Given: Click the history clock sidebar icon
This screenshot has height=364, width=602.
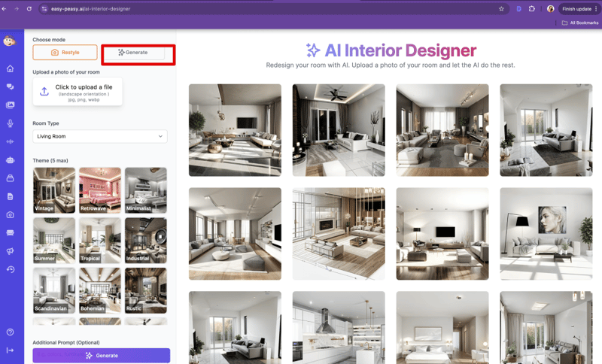Looking at the screenshot, I should 10,269.
